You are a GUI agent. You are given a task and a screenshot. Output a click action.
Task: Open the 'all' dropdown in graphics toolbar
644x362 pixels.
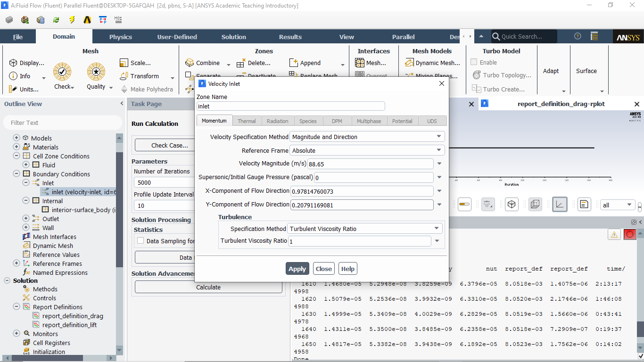tap(618, 205)
